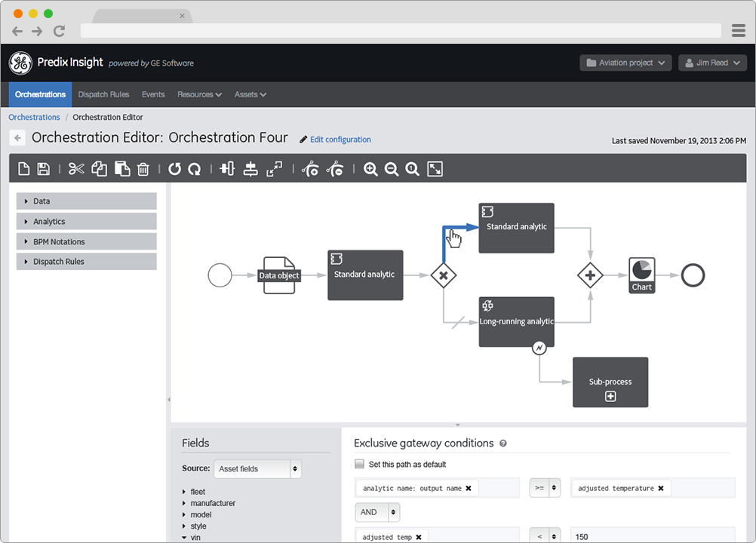The image size is (756, 543).
Task: Click the Orchestrations breadcrumb link
Action: (x=34, y=117)
